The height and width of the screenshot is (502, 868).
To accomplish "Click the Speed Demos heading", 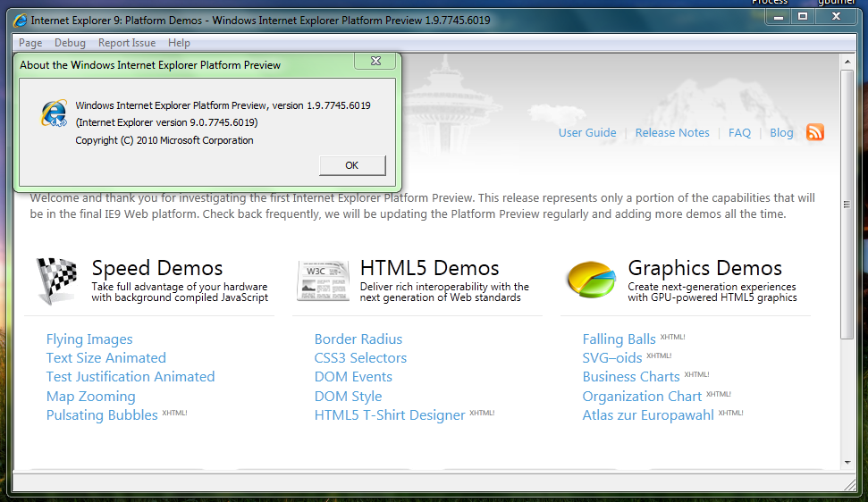I will pyautogui.click(x=157, y=268).
